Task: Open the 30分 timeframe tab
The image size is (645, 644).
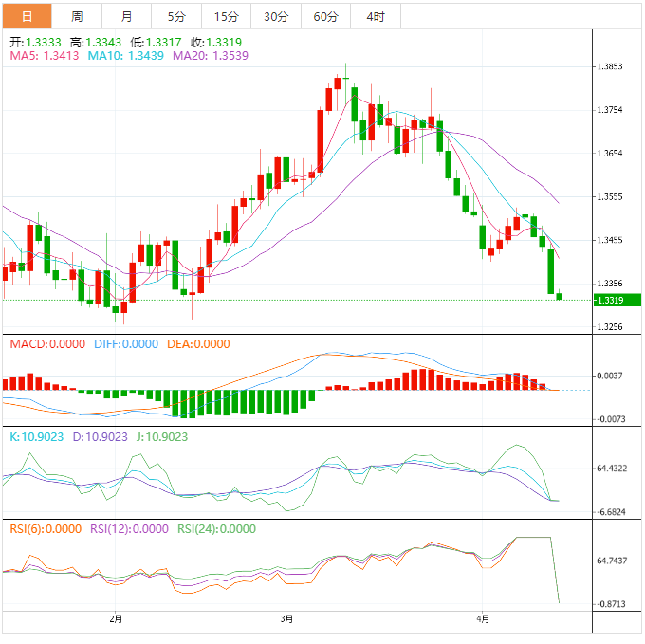Action: coord(276,16)
